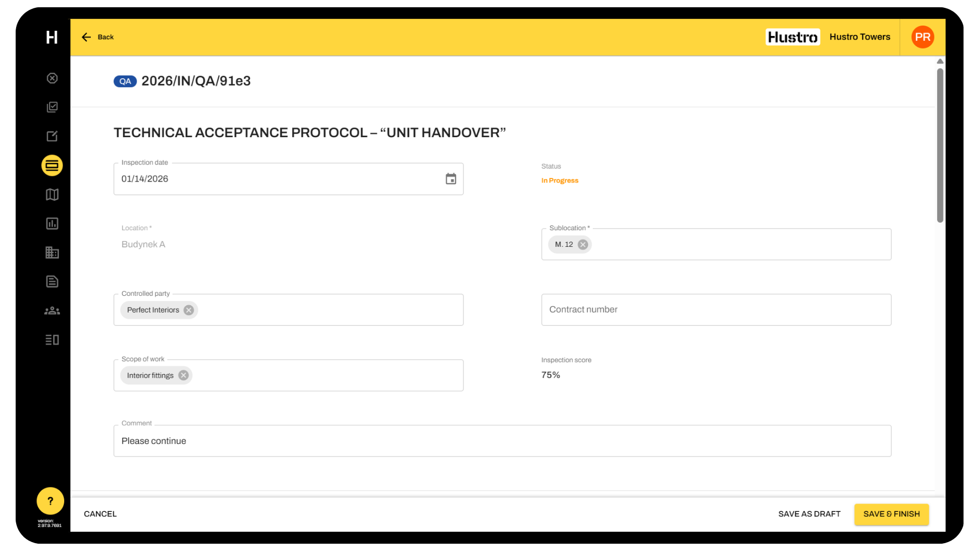Screen dimensions: 980x551
Task: Click the circled X sidebar icon
Action: 52,78
